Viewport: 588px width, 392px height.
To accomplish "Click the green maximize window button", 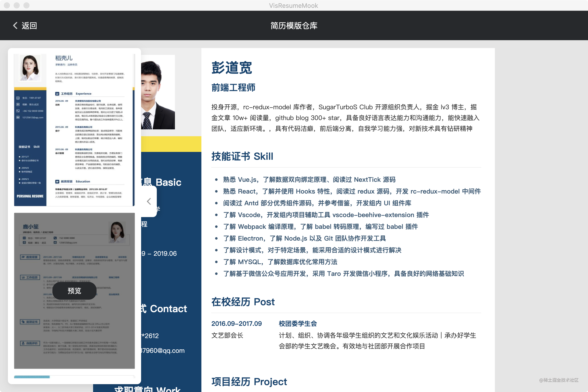I will click(26, 5).
